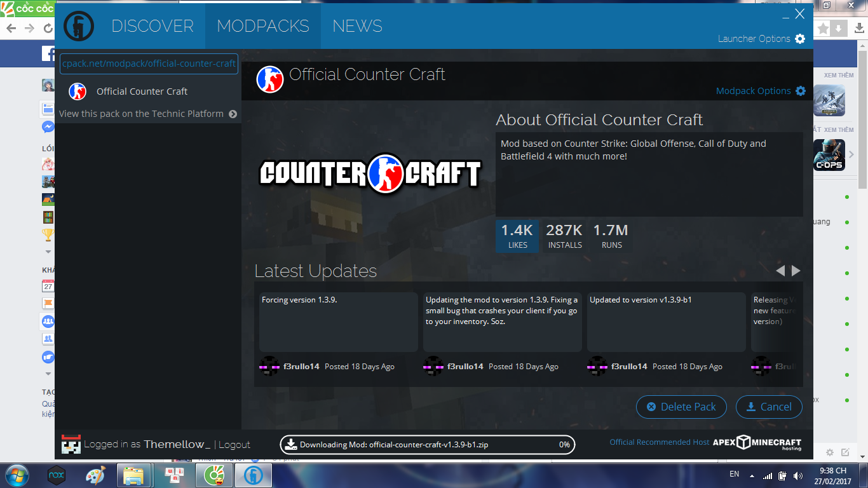Open Windows Explorer from the taskbar
Viewport: 868px width, 488px height.
pos(134,475)
